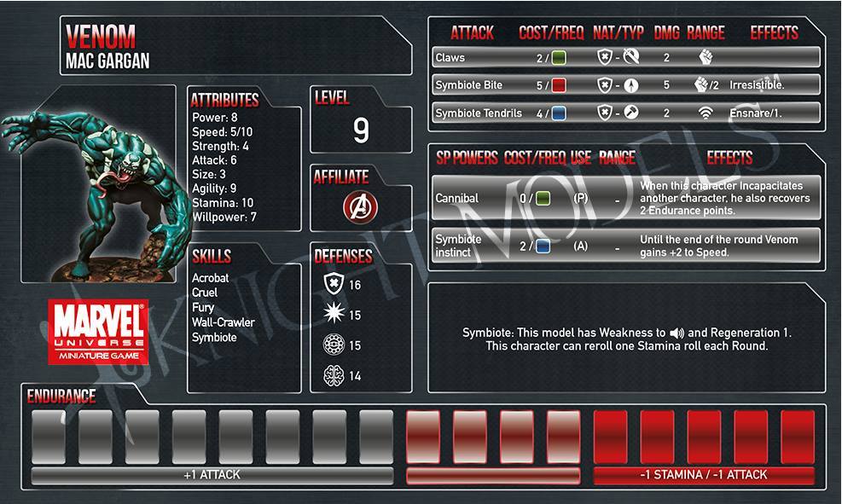The width and height of the screenshot is (842, 504).
Task: Click the 'Strength: 4' attribute
Action: pos(220,146)
